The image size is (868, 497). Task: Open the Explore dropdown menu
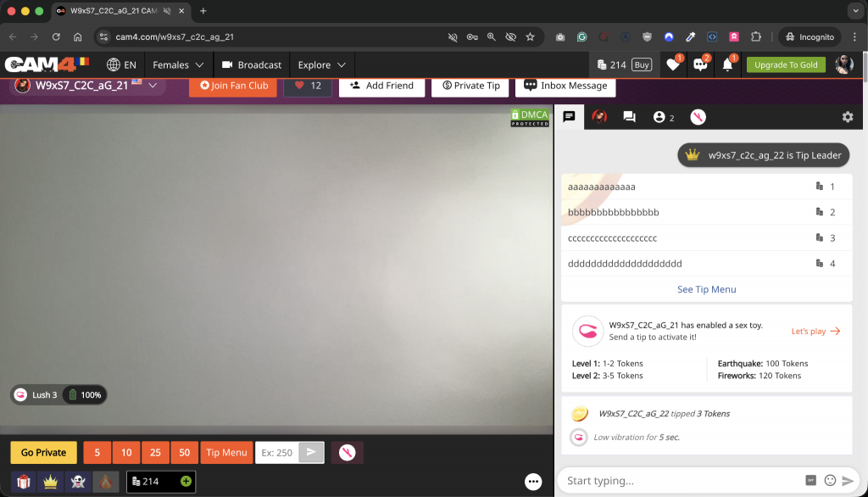click(322, 64)
